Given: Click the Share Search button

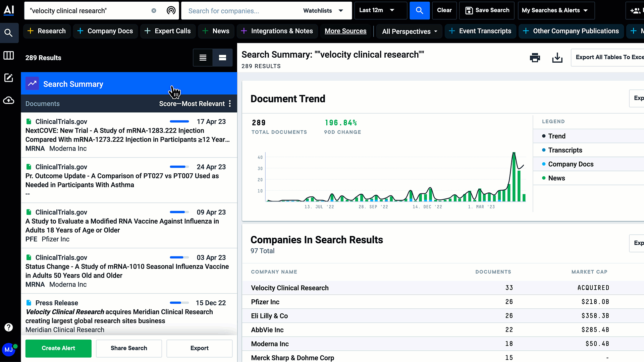Looking at the screenshot, I should pyautogui.click(x=129, y=348).
